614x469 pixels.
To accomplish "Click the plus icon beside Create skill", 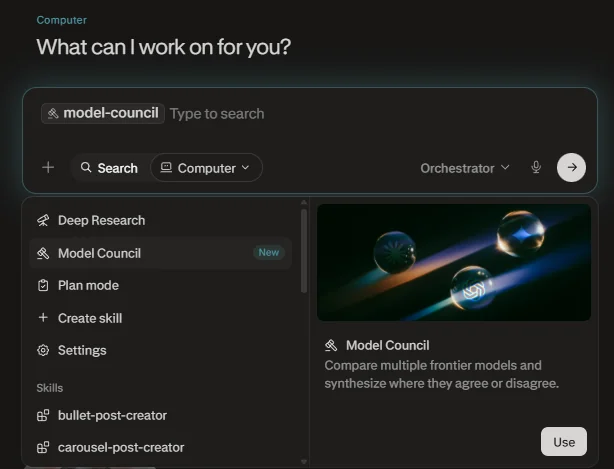I will coord(43,317).
